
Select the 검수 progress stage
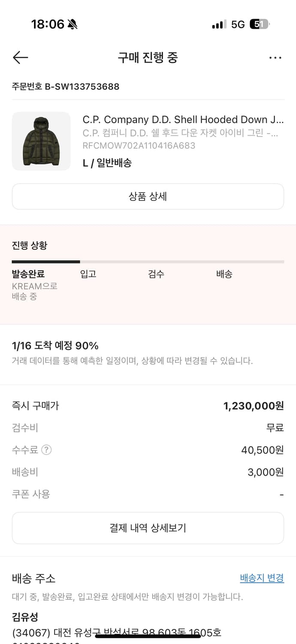click(x=156, y=274)
